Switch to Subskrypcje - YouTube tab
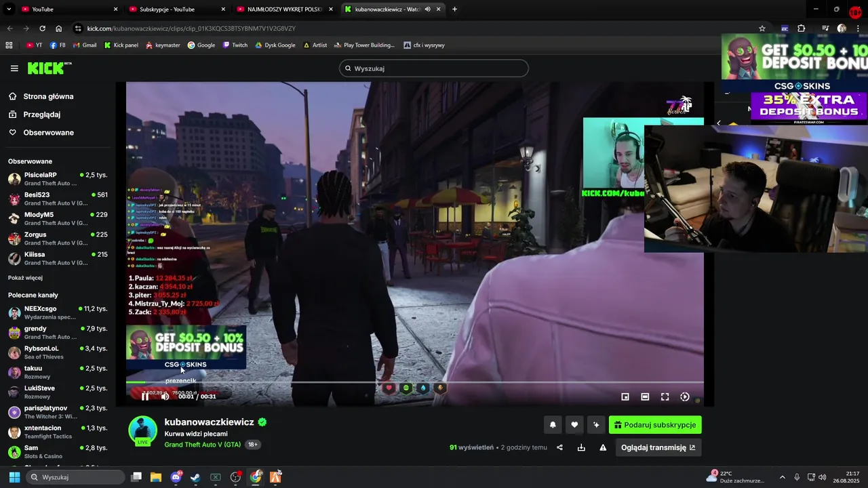This screenshot has width=868, height=488. point(176,9)
